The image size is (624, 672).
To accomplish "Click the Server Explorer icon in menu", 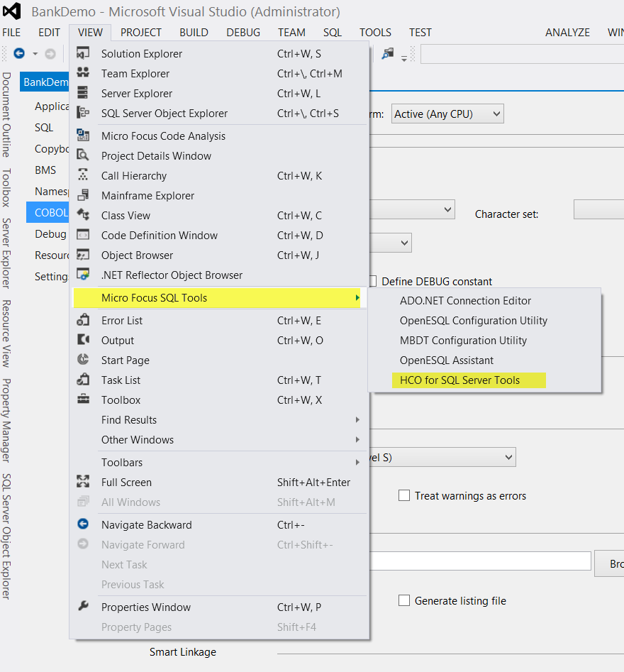I will (x=83, y=94).
